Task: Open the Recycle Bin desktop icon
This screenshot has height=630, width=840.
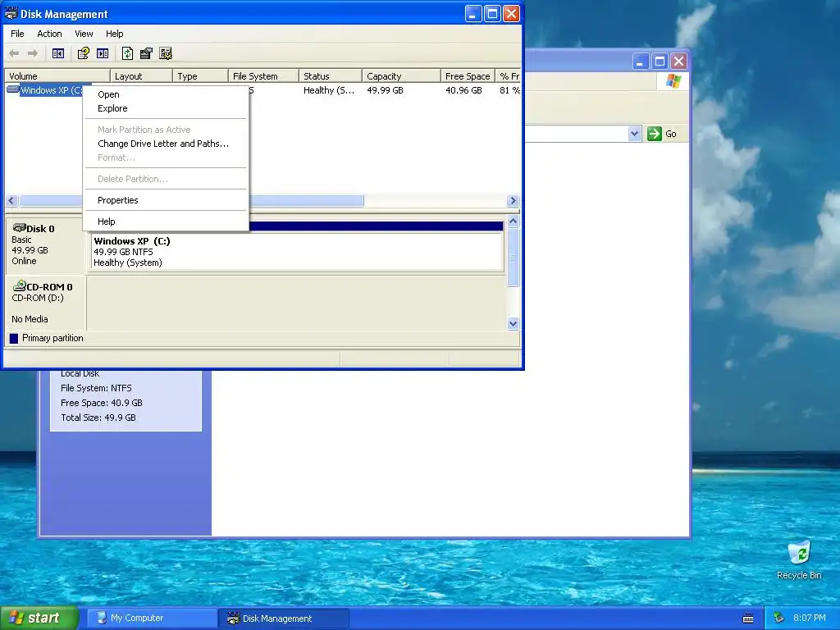Action: click(799, 553)
